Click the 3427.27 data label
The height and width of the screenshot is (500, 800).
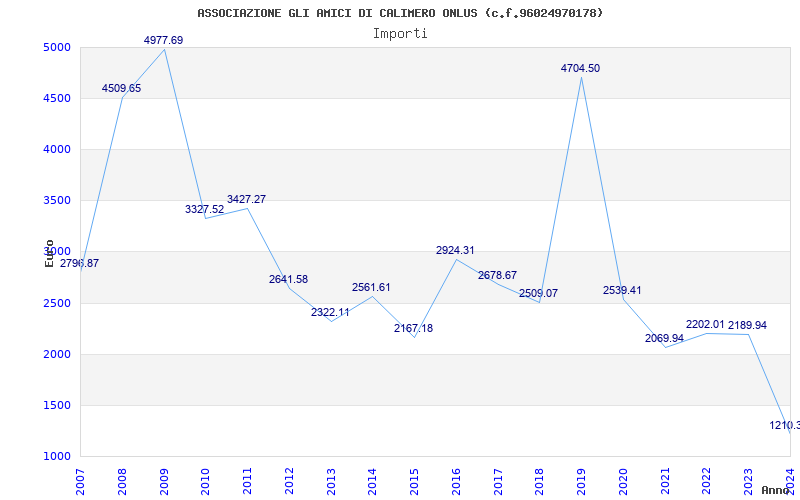click(246, 199)
